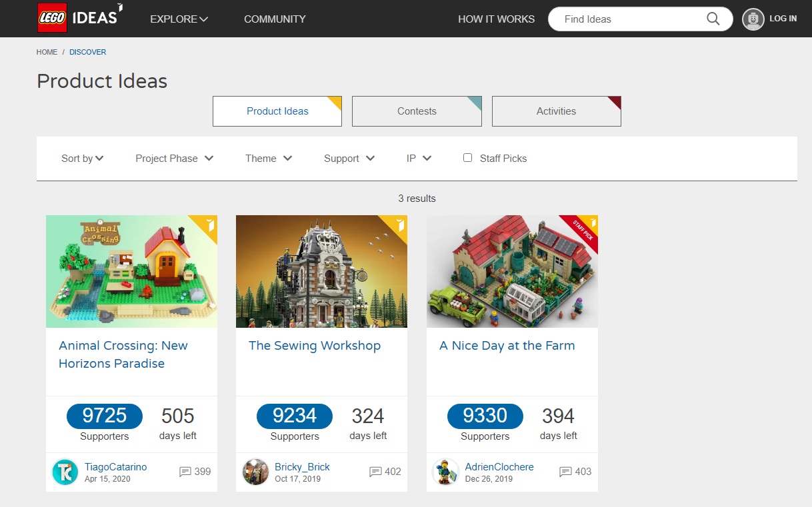Screen dimensions: 812x507
Task: Open AdrienClochere's profile avatar
Action: 446,472
